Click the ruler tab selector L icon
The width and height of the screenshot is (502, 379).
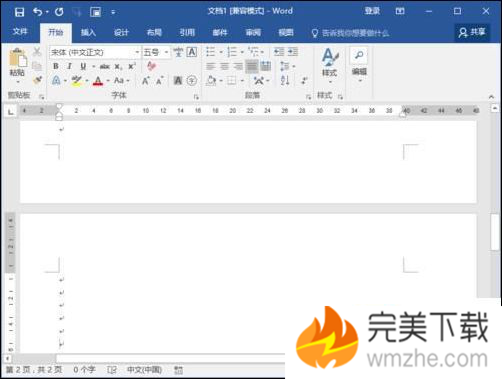pos(11,111)
